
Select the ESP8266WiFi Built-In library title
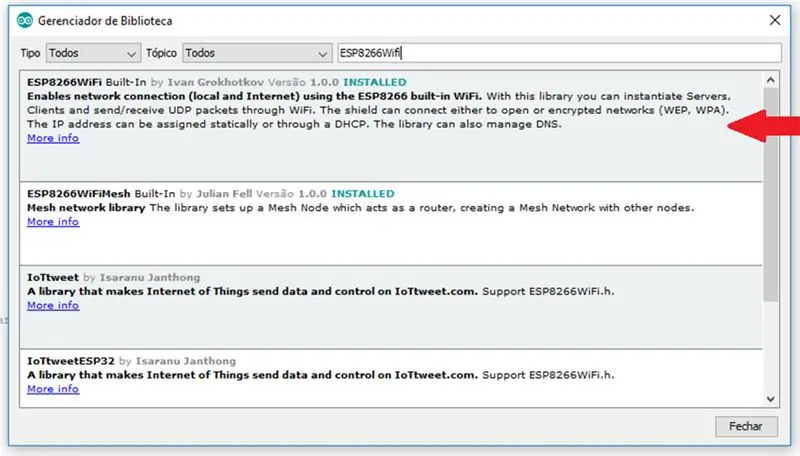(87, 82)
